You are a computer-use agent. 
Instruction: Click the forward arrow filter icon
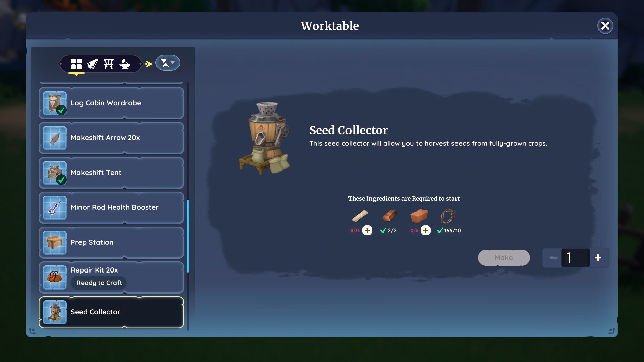coord(148,64)
